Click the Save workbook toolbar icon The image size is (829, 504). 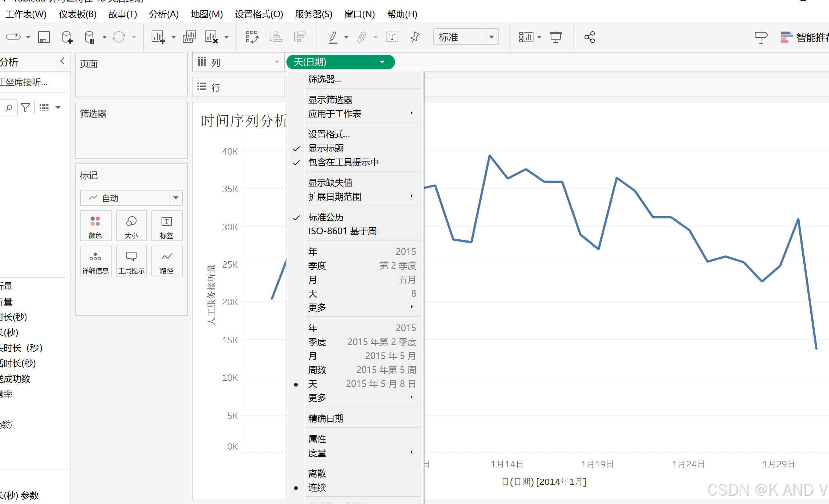pos(44,37)
